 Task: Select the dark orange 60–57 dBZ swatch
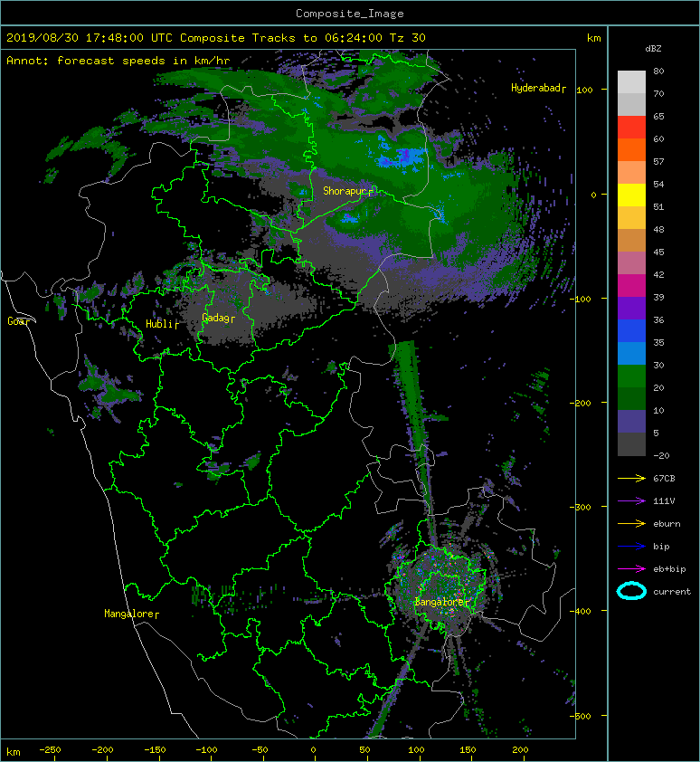631,149
